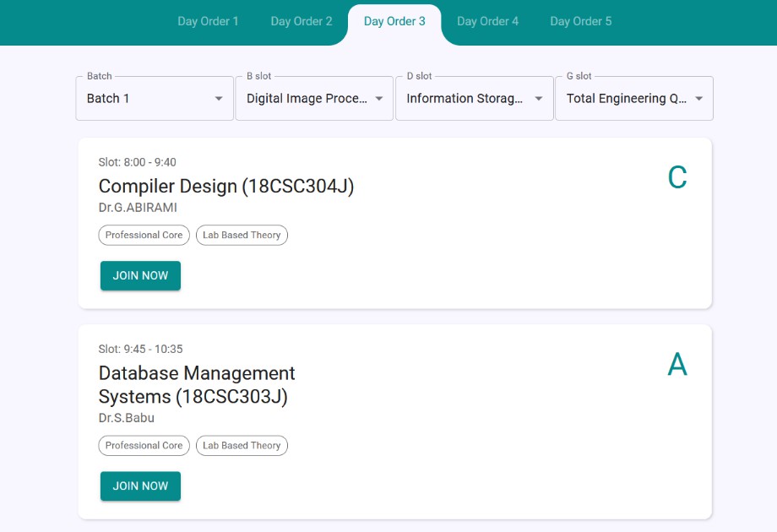This screenshot has width=777, height=532.
Task: Click Professional Core chip under Database Management
Action: click(x=144, y=445)
